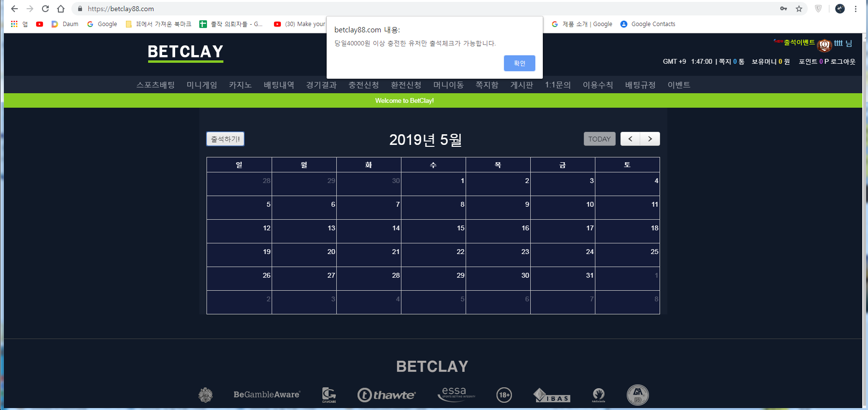Click the IBAS footer logo
Viewport: 868px width, 410px height.
click(552, 396)
